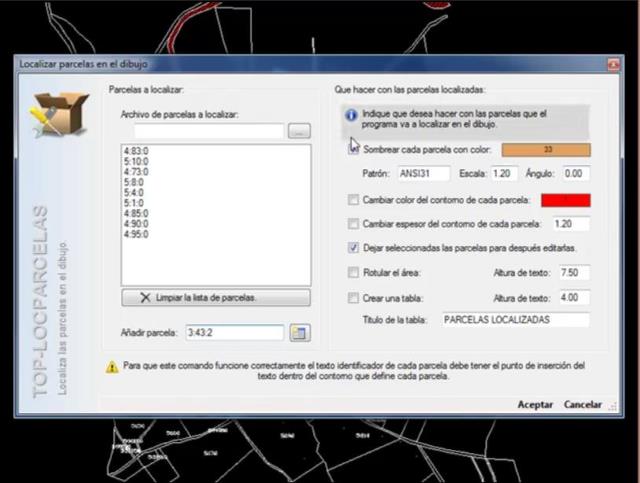This screenshot has height=483, width=640.
Task: Enable Cambiar espesor del contorno checkbox
Action: pyautogui.click(x=353, y=224)
